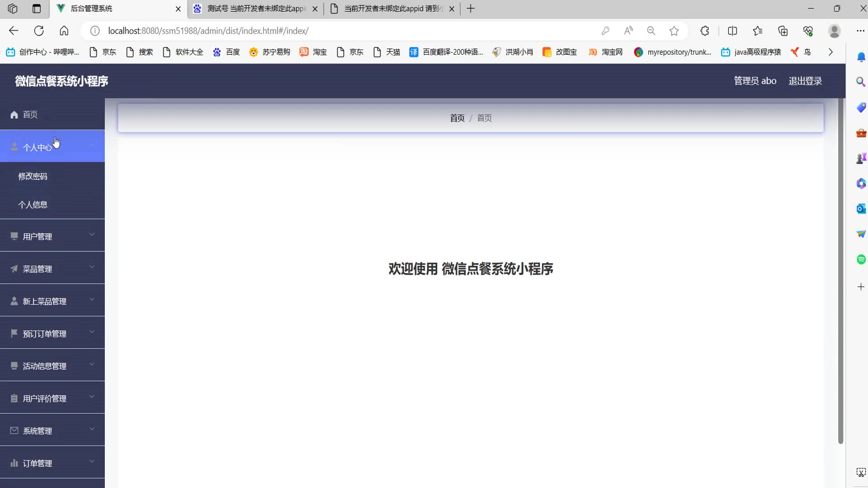The width and height of the screenshot is (868, 488).
Task: Expand the 活动信息管理 menu chevron
Action: click(x=92, y=364)
